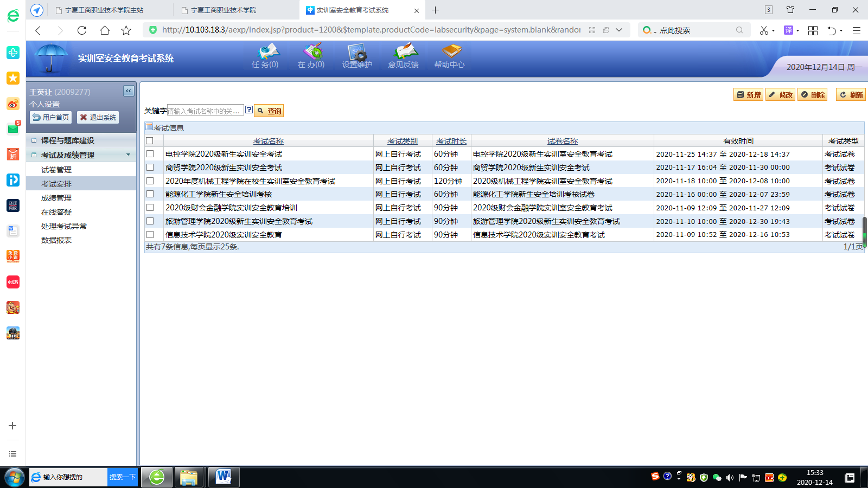Open the 帮助中心 help center icon
The image size is (868, 488).
point(449,56)
